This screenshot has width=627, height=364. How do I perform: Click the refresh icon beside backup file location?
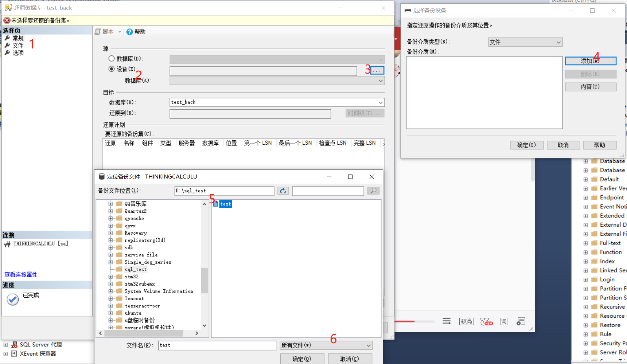point(283,191)
